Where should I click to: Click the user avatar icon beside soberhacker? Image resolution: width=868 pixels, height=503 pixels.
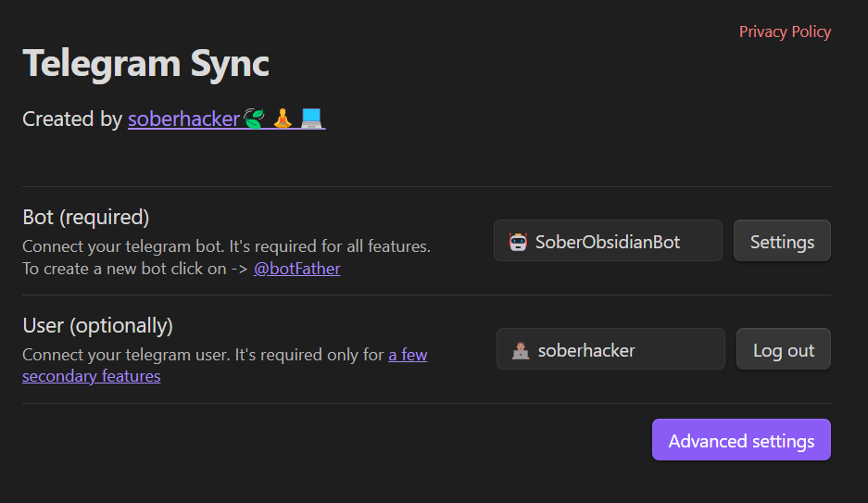521,350
